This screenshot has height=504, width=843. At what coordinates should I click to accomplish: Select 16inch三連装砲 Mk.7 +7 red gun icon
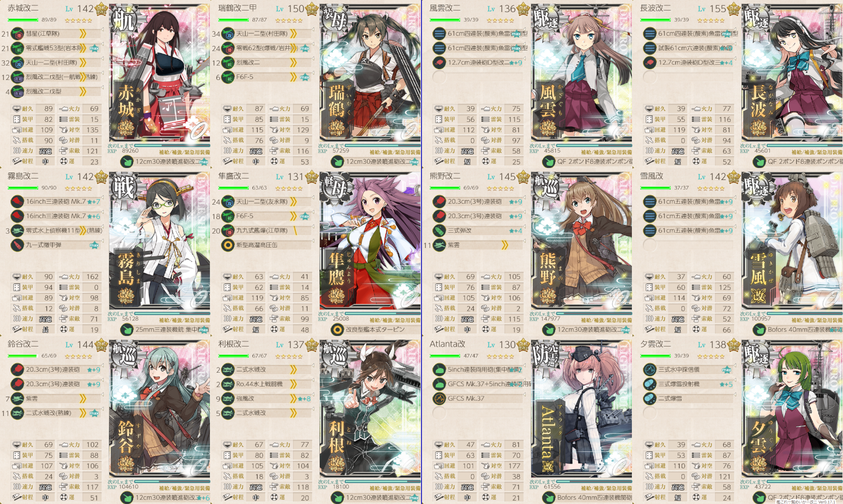click(x=17, y=202)
